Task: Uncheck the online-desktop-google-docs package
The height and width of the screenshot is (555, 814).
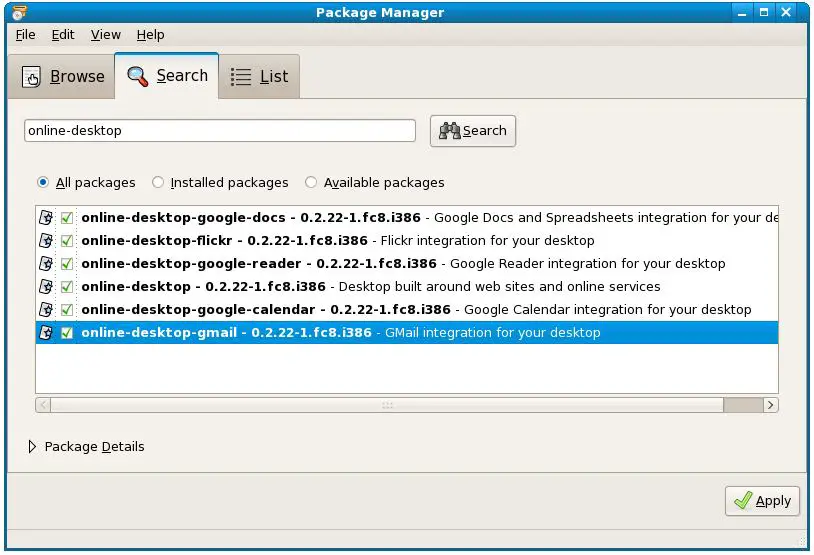Action: [x=67, y=218]
